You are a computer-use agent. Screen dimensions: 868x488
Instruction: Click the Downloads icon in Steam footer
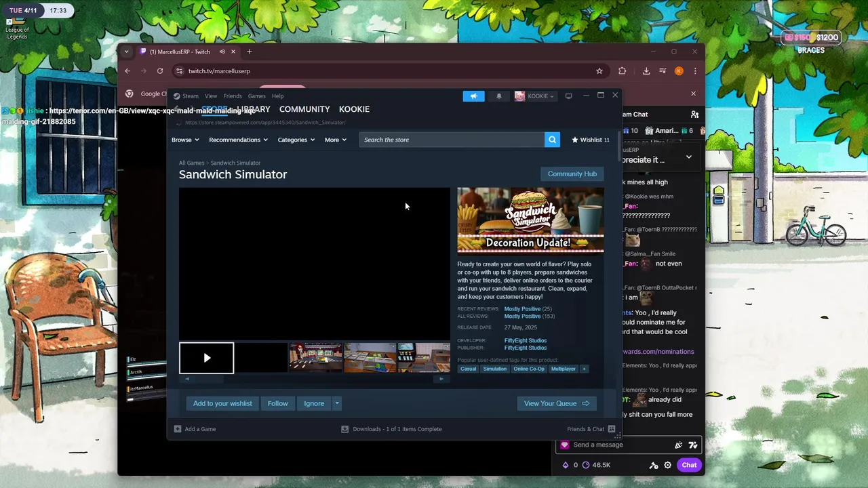coord(344,429)
